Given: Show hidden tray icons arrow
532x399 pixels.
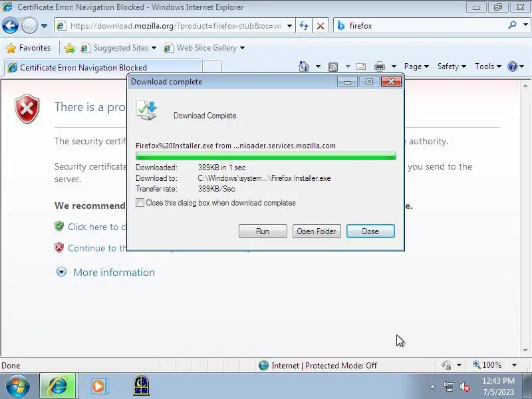Looking at the screenshot, I should pos(433,386).
